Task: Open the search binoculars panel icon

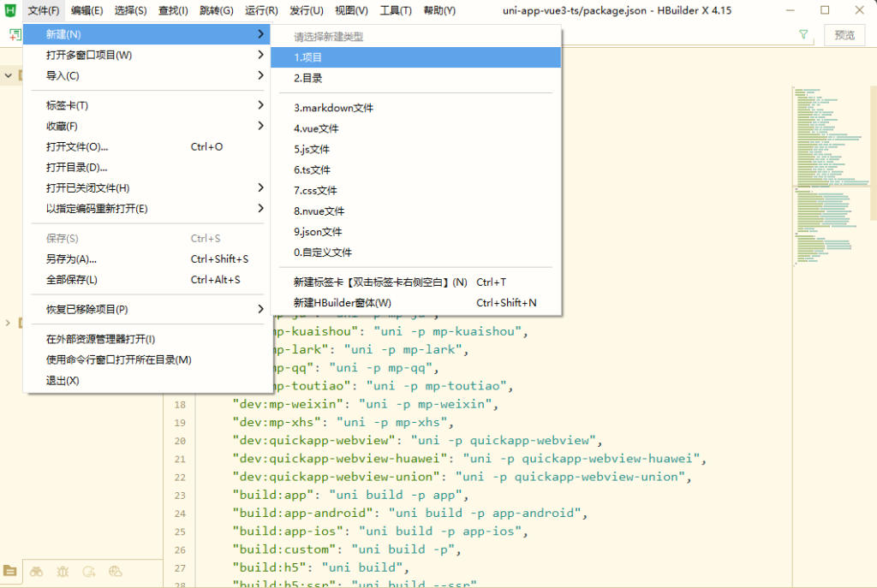Action: pyautogui.click(x=36, y=571)
